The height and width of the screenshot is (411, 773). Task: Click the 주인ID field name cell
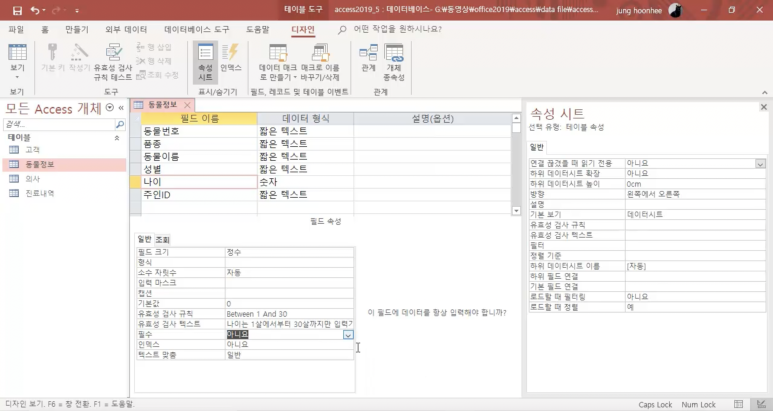[199, 195]
